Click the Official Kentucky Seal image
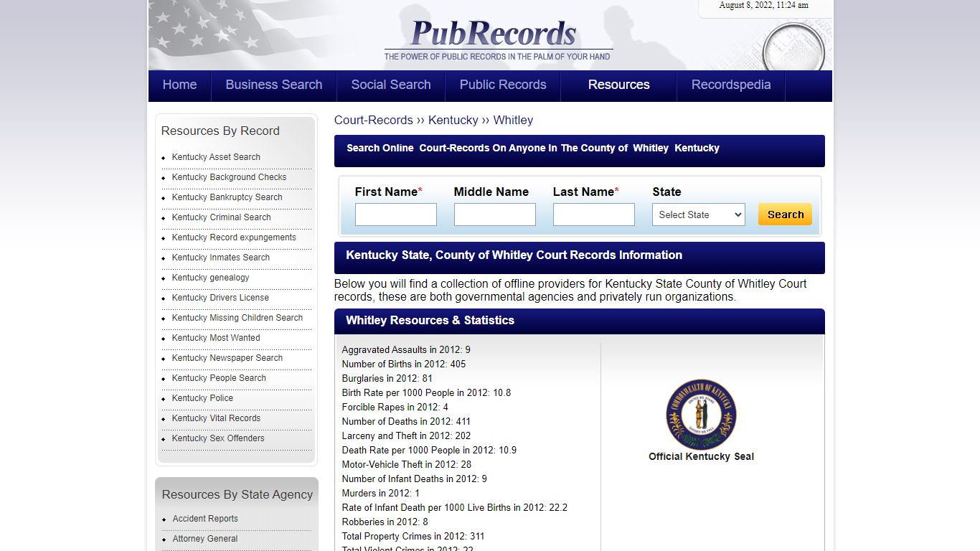Viewport: 980px width, 551px height. coord(701,415)
